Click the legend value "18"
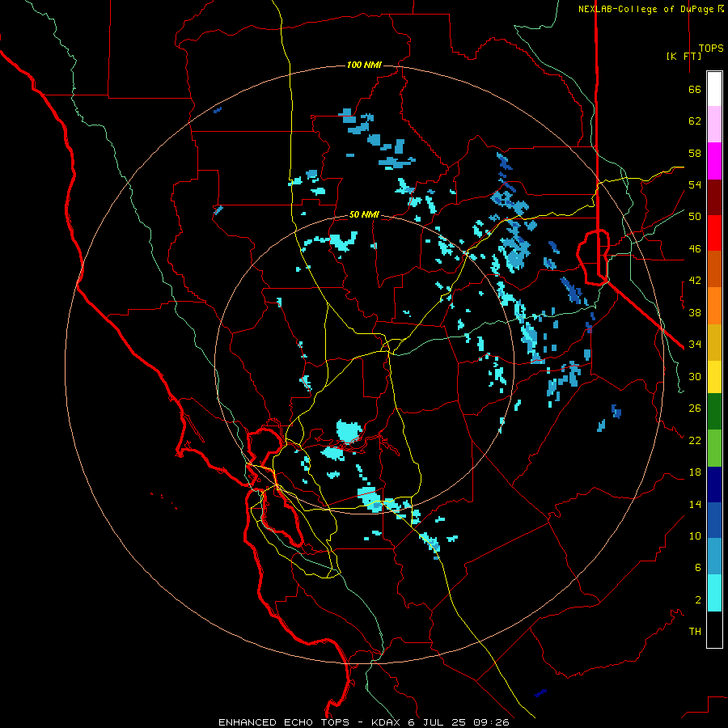 point(695,472)
